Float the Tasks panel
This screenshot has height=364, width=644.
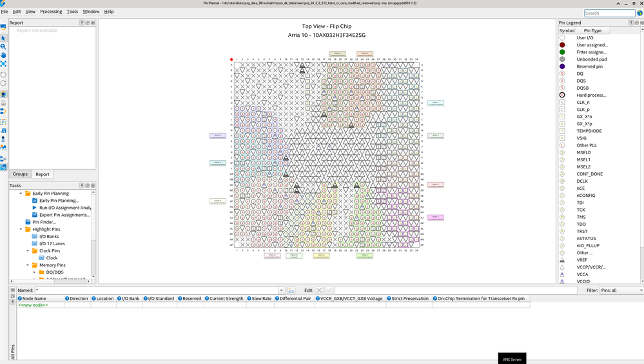tap(88, 185)
